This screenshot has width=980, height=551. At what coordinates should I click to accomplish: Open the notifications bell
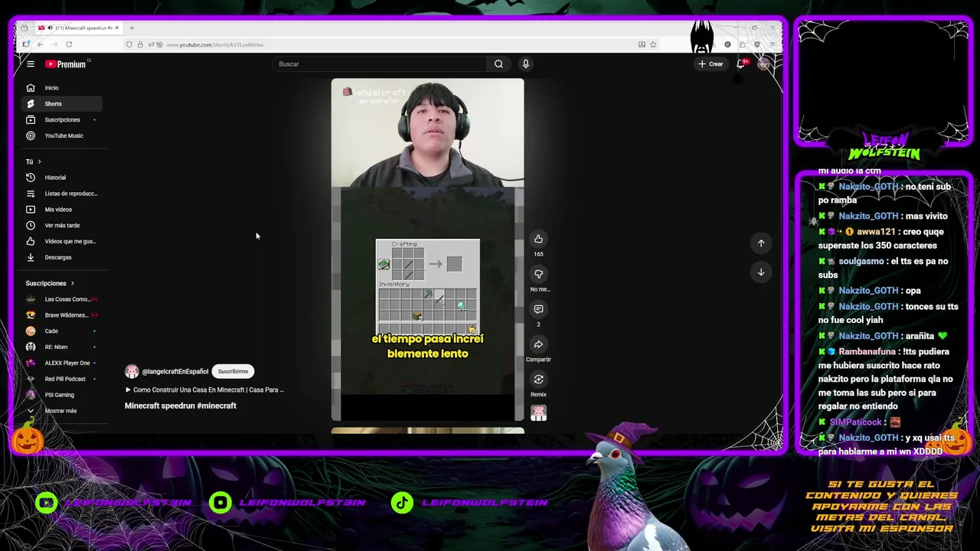pyautogui.click(x=740, y=64)
